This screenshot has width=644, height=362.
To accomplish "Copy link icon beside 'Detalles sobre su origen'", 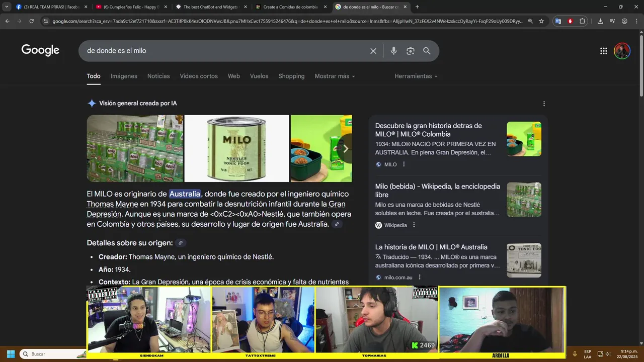I will [x=181, y=243].
